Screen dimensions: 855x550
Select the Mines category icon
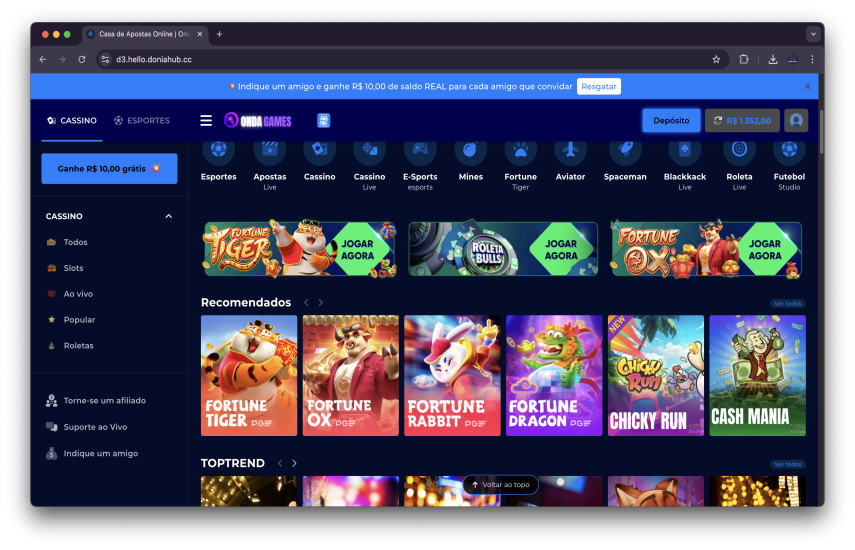[x=470, y=151]
